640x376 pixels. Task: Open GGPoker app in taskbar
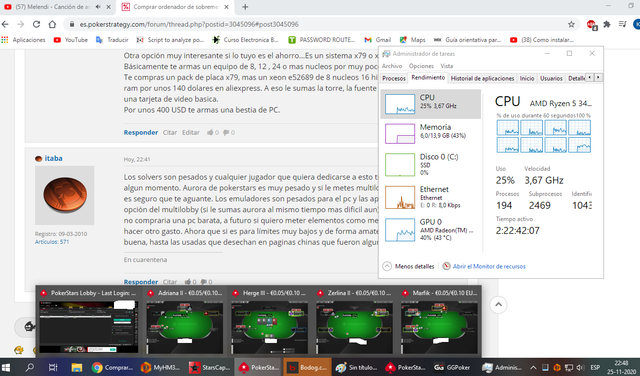point(452,367)
